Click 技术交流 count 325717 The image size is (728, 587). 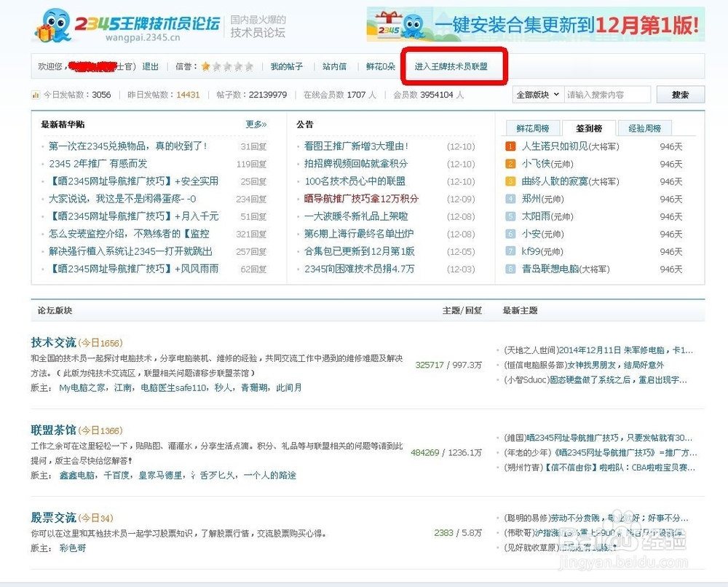[x=429, y=365]
